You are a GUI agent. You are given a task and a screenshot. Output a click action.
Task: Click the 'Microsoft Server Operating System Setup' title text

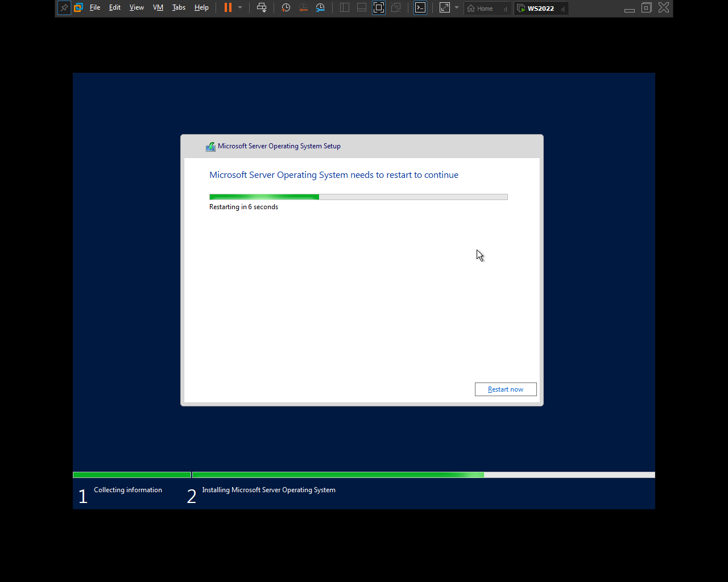(x=279, y=146)
